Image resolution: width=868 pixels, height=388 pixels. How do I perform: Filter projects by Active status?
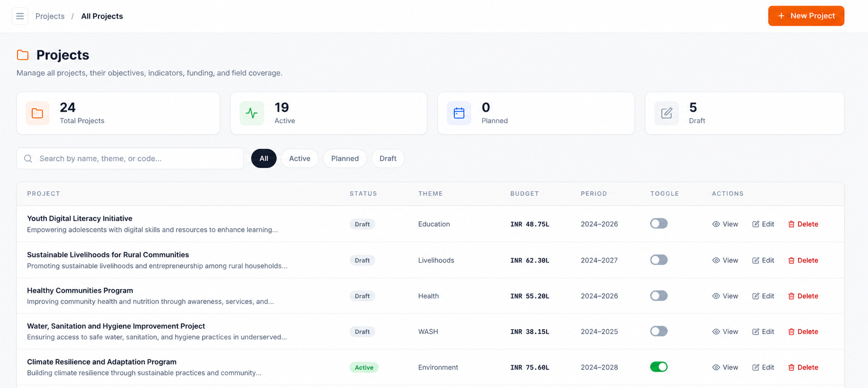[300, 158]
